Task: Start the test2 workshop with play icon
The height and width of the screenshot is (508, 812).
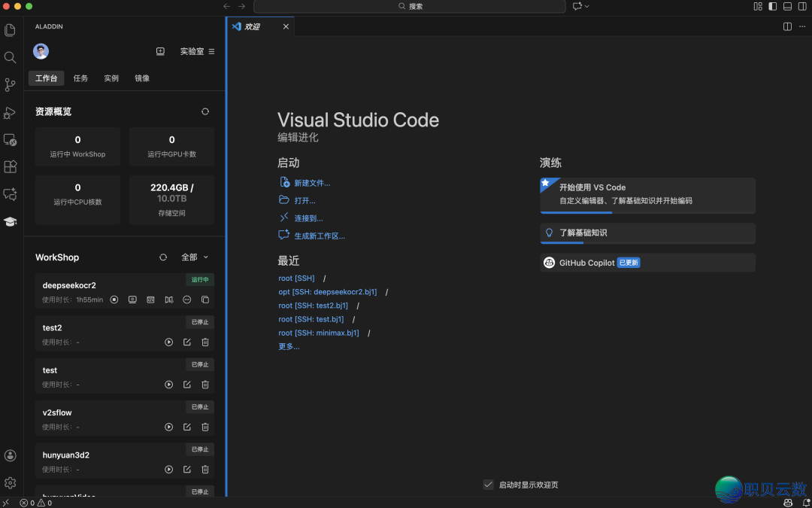Action: coord(169,342)
